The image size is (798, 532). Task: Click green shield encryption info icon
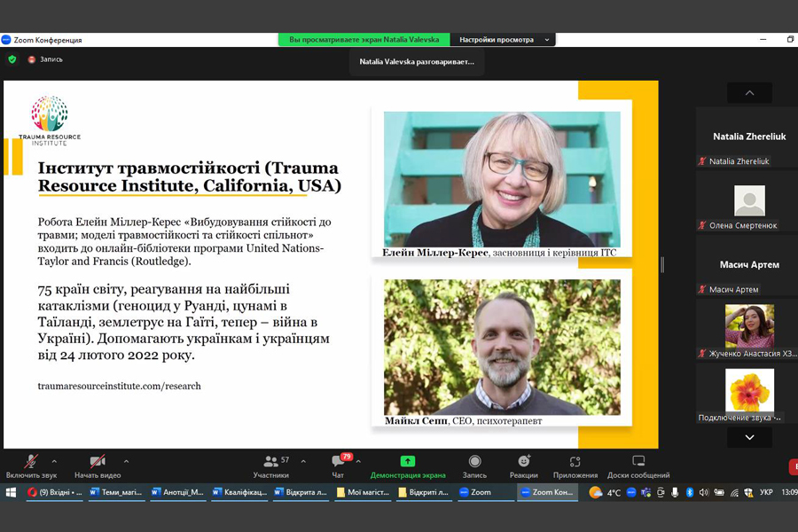12,59
